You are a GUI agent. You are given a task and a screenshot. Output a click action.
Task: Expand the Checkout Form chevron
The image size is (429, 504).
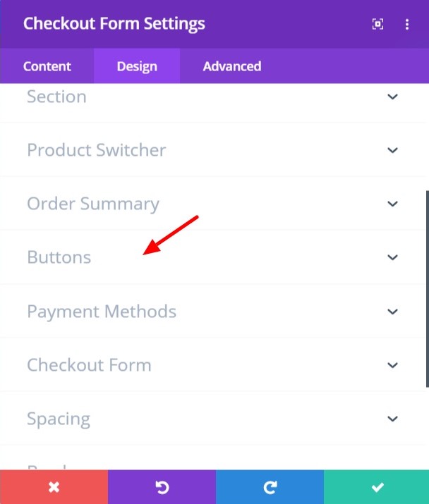(x=392, y=365)
